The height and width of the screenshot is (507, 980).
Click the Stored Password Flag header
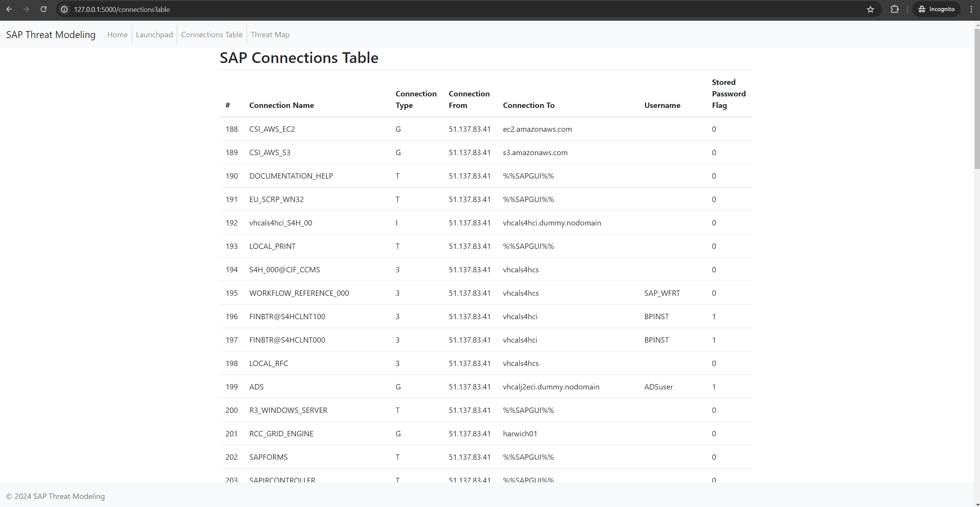tap(728, 94)
